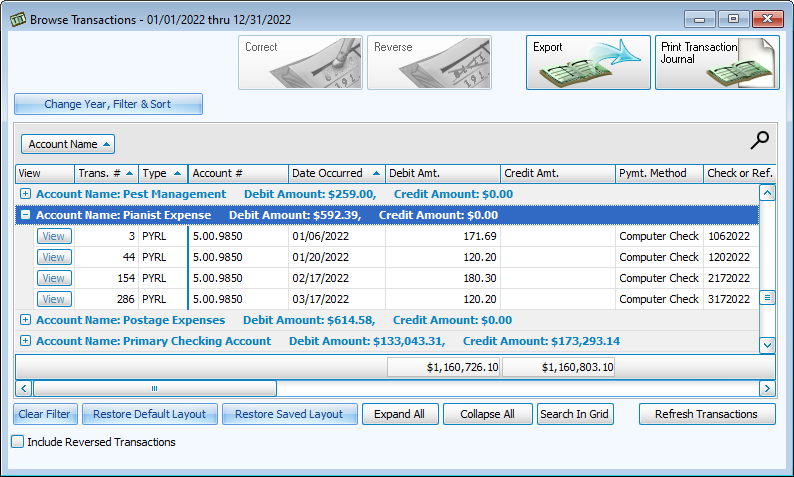Click the Debit Amt. column header
The height and width of the screenshot is (477, 794).
(x=443, y=173)
